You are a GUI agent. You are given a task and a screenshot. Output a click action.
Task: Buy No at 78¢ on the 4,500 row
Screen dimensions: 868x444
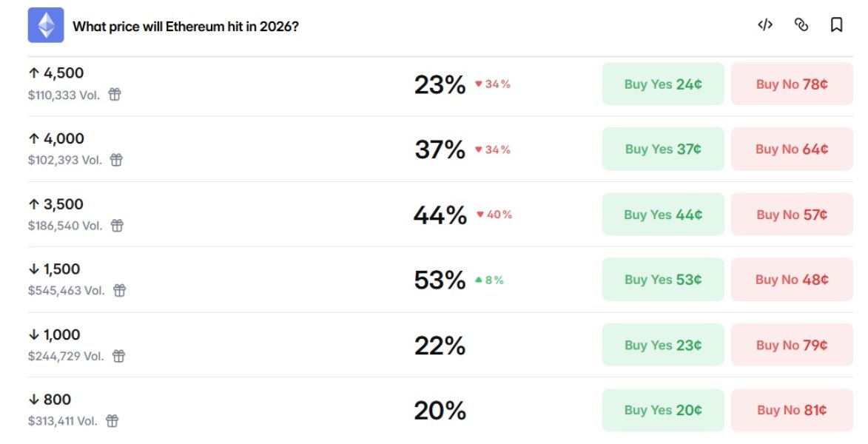click(x=792, y=84)
